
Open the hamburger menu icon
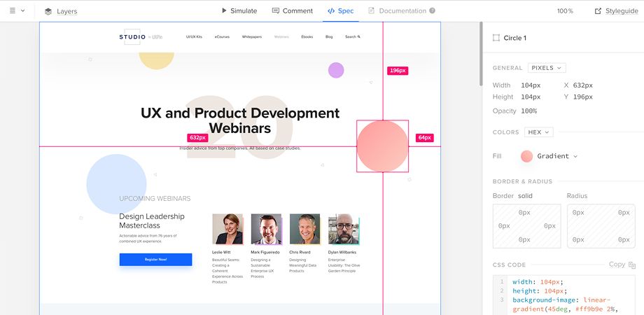coord(13,10)
